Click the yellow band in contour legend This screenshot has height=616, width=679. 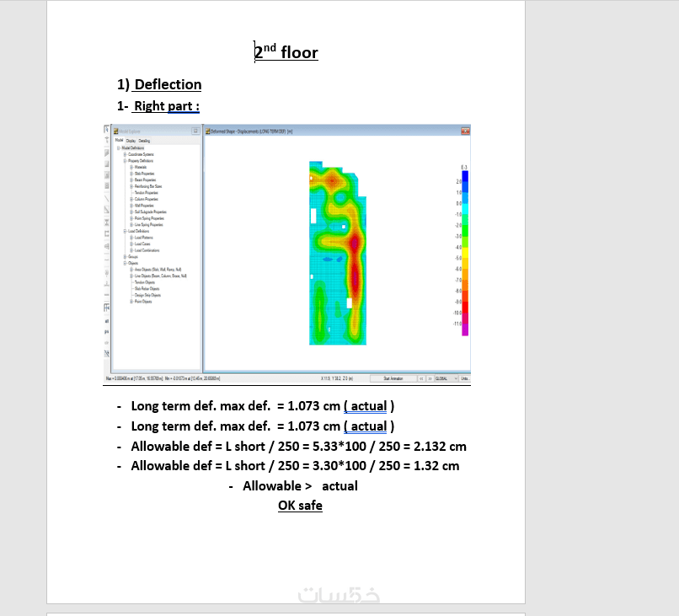pos(465,253)
